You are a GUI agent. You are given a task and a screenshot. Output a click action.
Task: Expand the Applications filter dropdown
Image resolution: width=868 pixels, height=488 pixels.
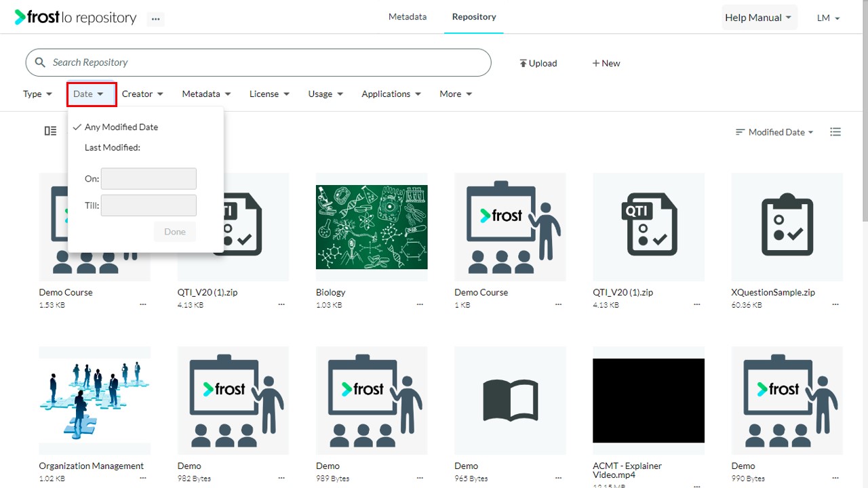pyautogui.click(x=391, y=94)
